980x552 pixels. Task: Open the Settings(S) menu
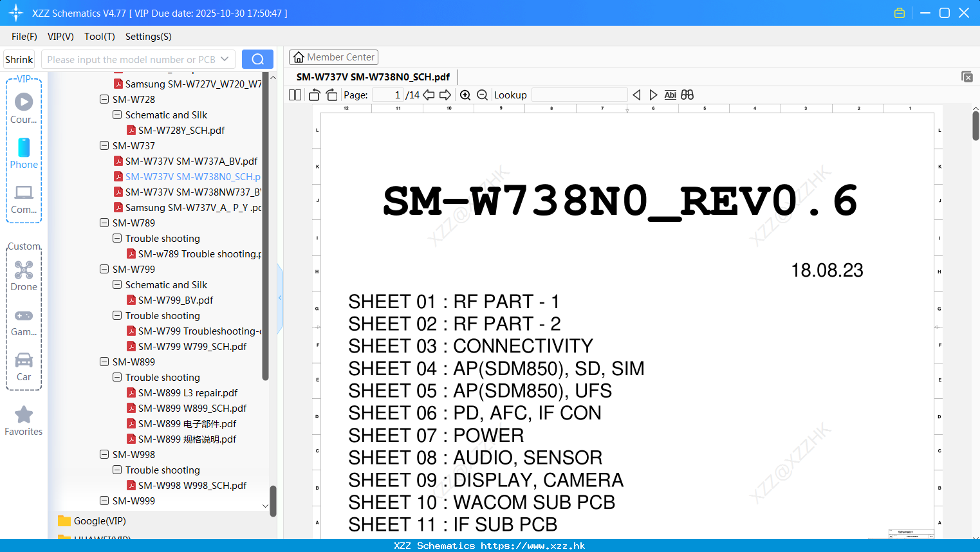pyautogui.click(x=149, y=37)
